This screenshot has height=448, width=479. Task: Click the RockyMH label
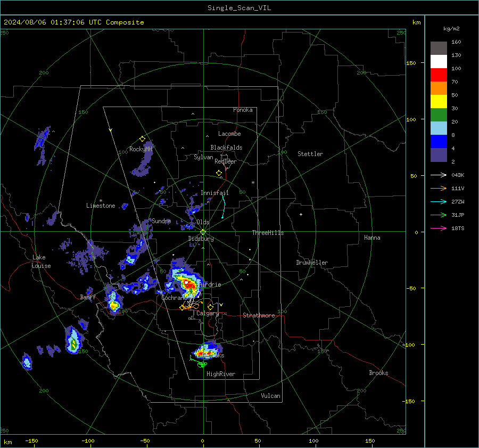[x=141, y=149]
